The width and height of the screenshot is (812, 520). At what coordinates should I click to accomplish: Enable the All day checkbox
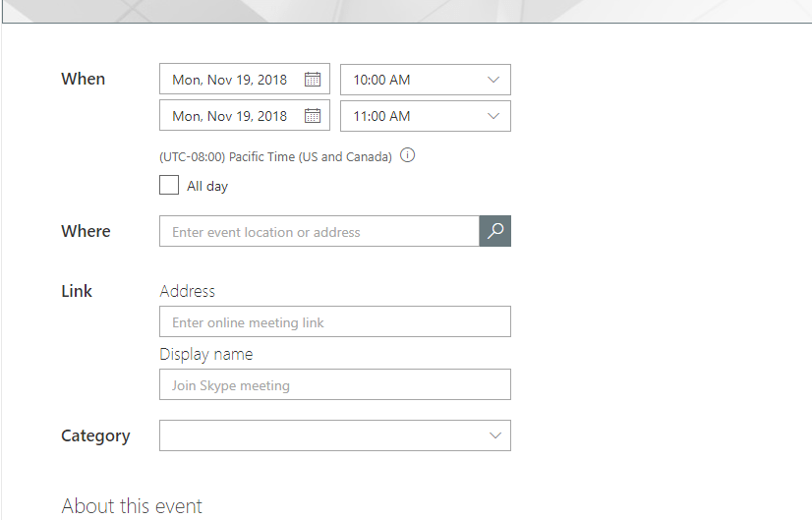(x=169, y=185)
